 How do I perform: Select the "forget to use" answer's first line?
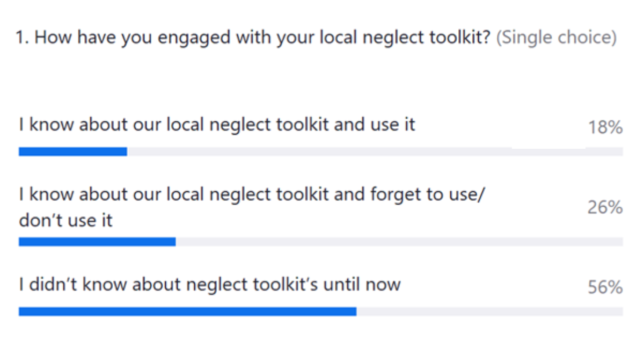[x=251, y=195]
